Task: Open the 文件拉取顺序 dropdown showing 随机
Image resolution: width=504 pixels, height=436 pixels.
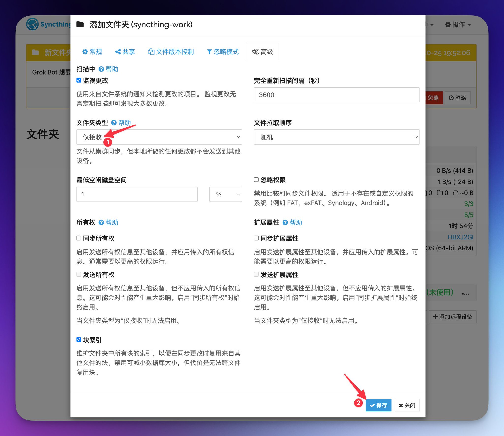Action: point(337,137)
